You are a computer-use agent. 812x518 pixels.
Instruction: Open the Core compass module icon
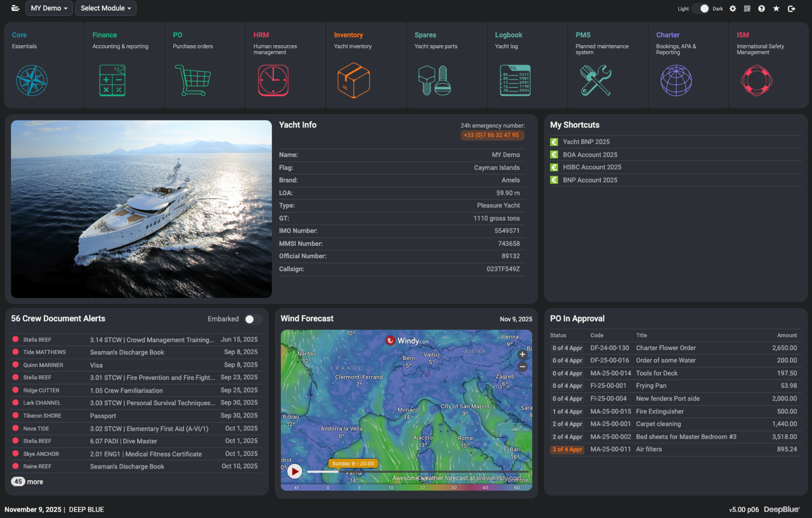pyautogui.click(x=32, y=81)
